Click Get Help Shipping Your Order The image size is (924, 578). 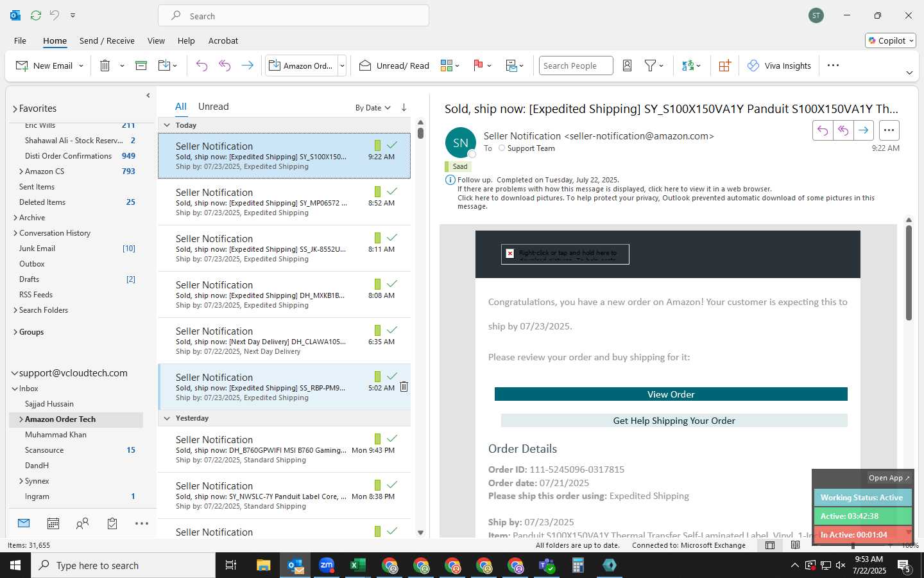point(674,421)
